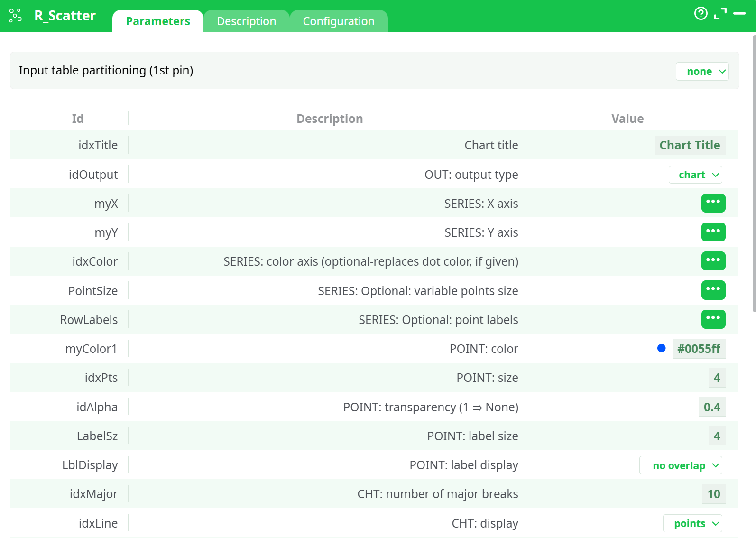
Task: Open column selector for myX X axis
Action: [x=713, y=203]
